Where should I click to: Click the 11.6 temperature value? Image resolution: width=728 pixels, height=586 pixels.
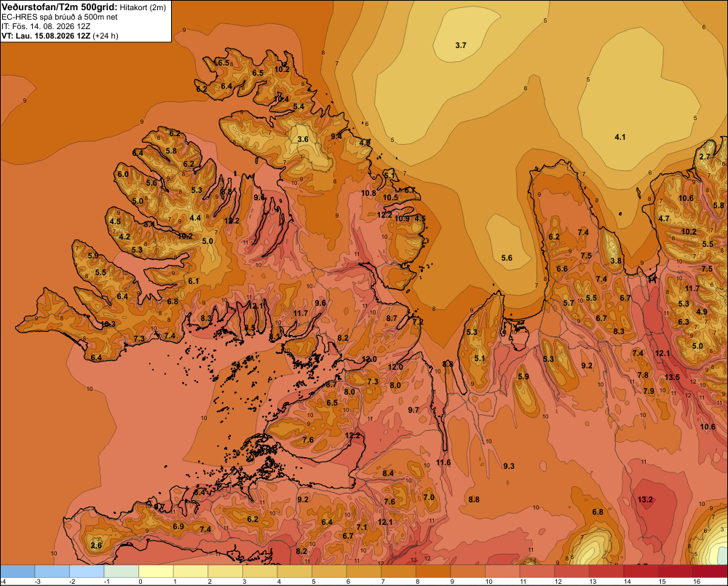click(x=443, y=462)
